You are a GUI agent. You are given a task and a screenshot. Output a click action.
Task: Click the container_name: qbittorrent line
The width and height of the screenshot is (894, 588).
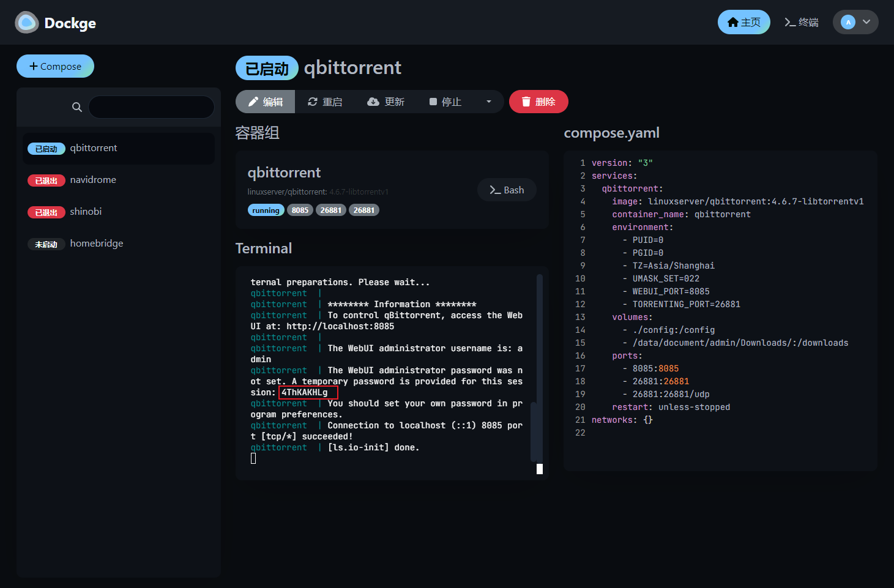click(x=681, y=214)
